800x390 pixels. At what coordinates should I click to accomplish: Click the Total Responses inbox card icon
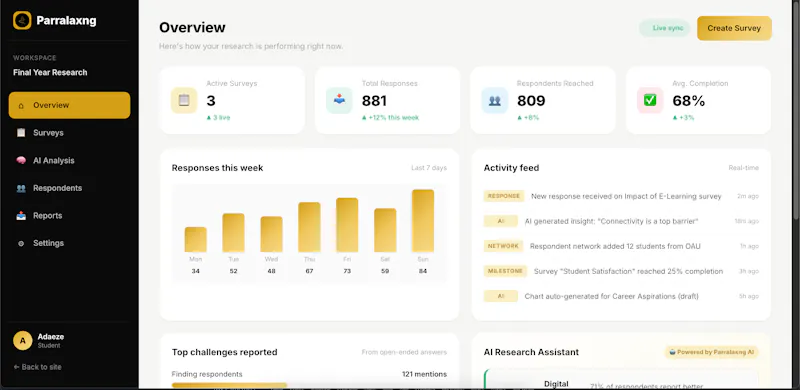[339, 101]
